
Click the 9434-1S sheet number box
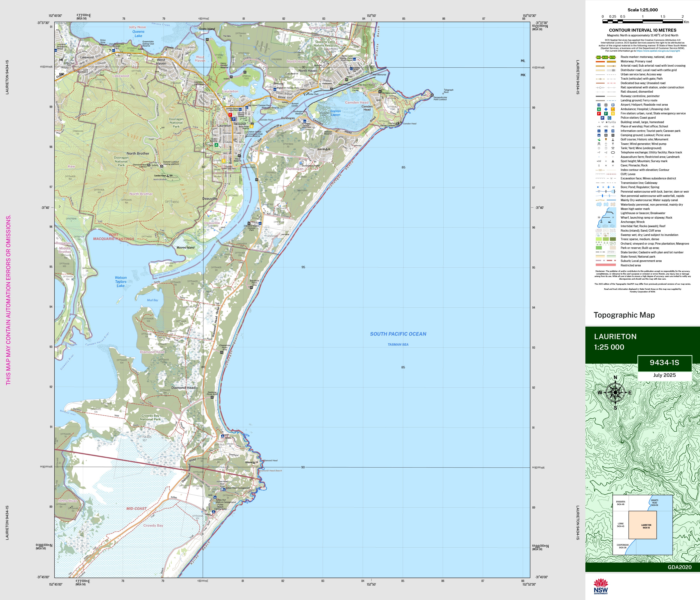(x=664, y=363)
